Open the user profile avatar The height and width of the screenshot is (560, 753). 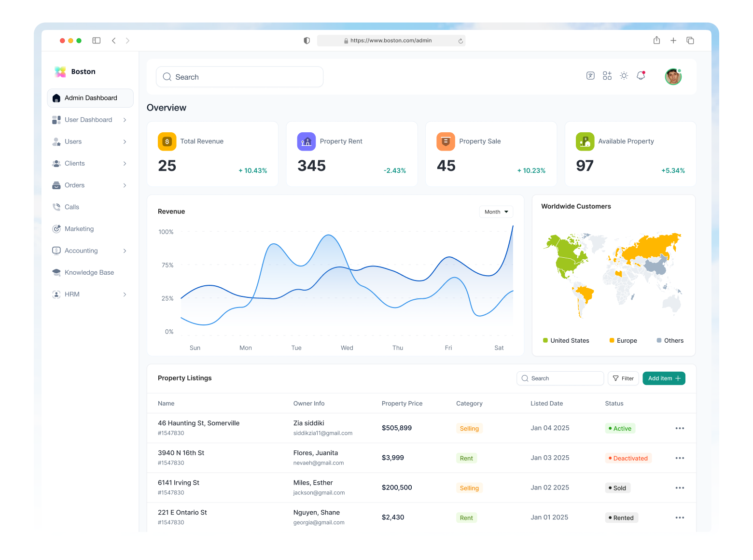tap(673, 77)
